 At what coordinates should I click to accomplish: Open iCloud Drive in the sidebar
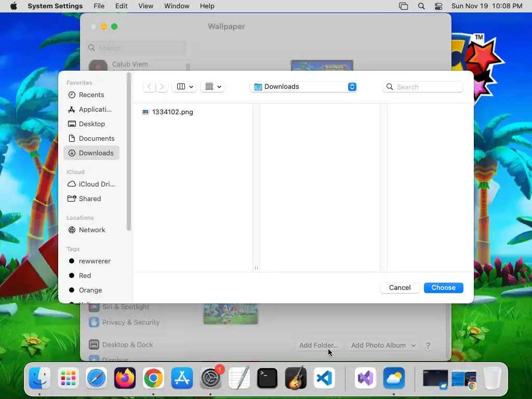click(x=91, y=184)
